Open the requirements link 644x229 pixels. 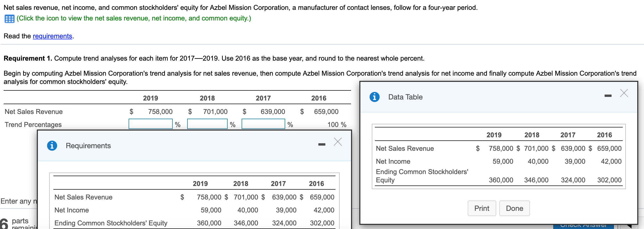(52, 36)
